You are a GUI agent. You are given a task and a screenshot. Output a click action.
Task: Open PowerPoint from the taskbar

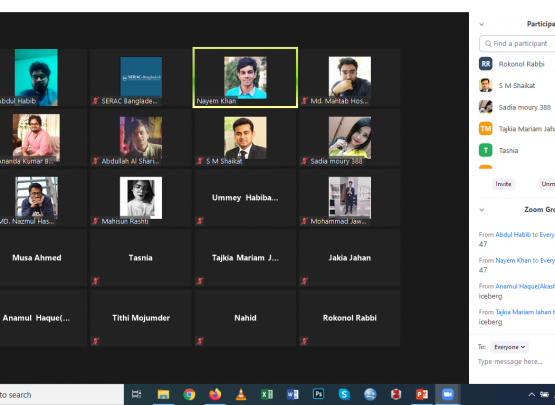tap(422, 394)
